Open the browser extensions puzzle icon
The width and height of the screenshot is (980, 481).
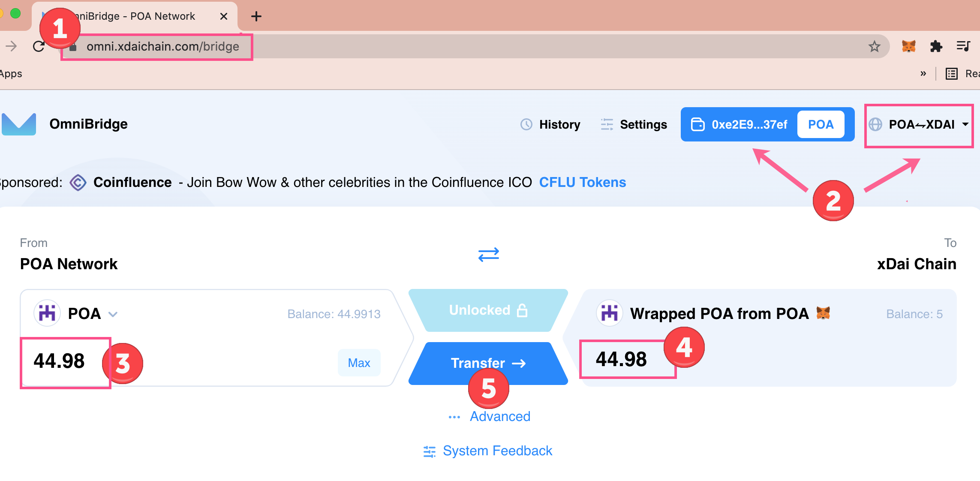(x=936, y=46)
